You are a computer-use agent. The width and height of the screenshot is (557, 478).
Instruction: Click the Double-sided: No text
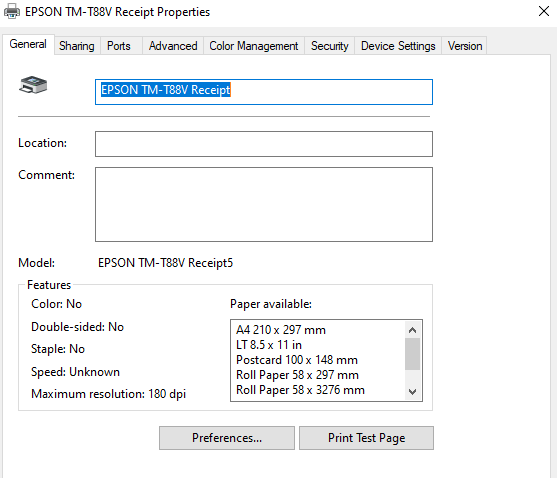click(x=77, y=327)
